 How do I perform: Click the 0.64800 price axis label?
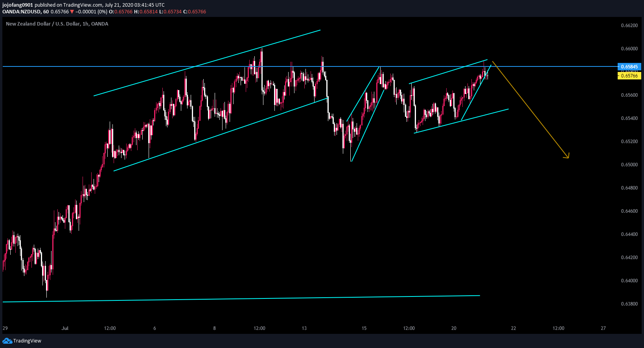pyautogui.click(x=629, y=188)
